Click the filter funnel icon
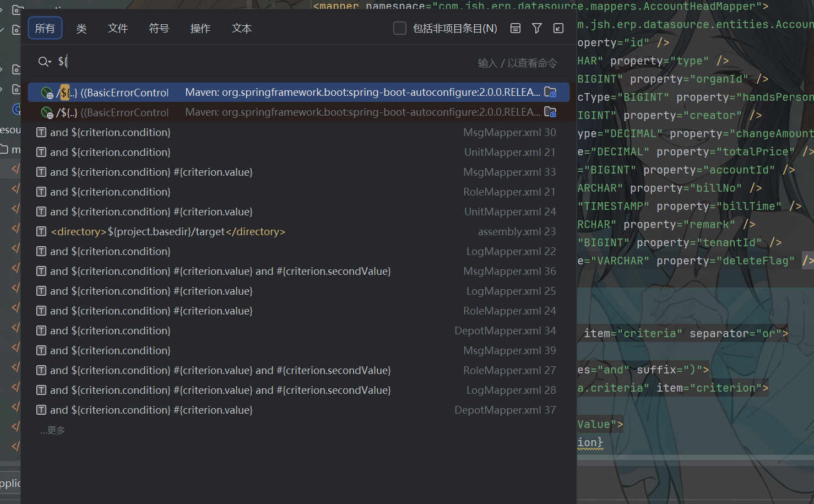Screen dimensions: 814x504 [x=537, y=28]
